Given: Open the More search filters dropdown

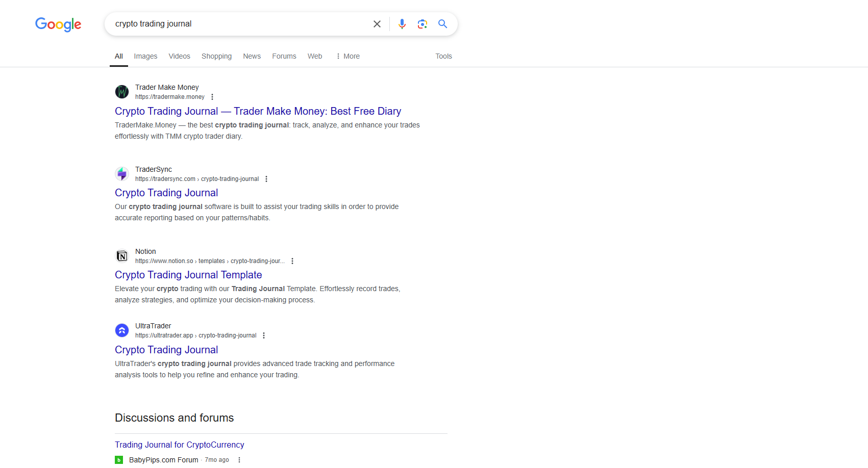Looking at the screenshot, I should tap(348, 56).
